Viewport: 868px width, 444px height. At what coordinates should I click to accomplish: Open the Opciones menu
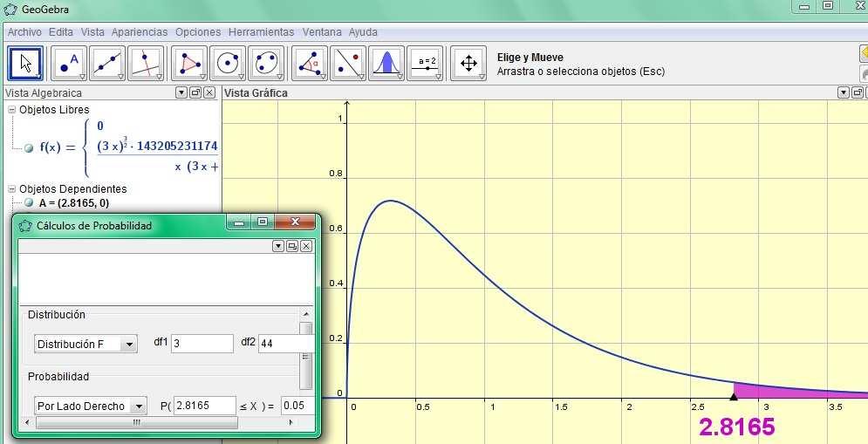pyautogui.click(x=198, y=32)
